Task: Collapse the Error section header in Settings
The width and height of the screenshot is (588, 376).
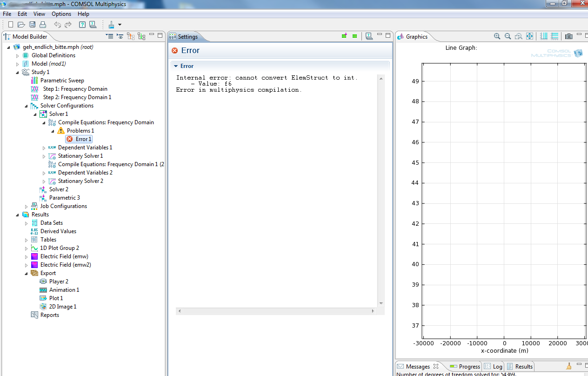Action: tap(280, 66)
